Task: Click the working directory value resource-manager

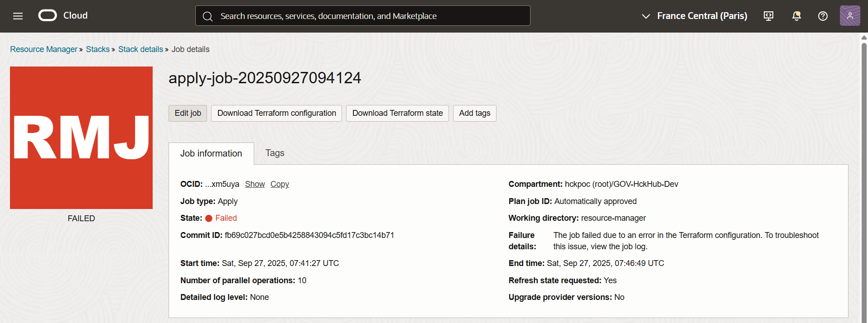Action: pos(613,218)
